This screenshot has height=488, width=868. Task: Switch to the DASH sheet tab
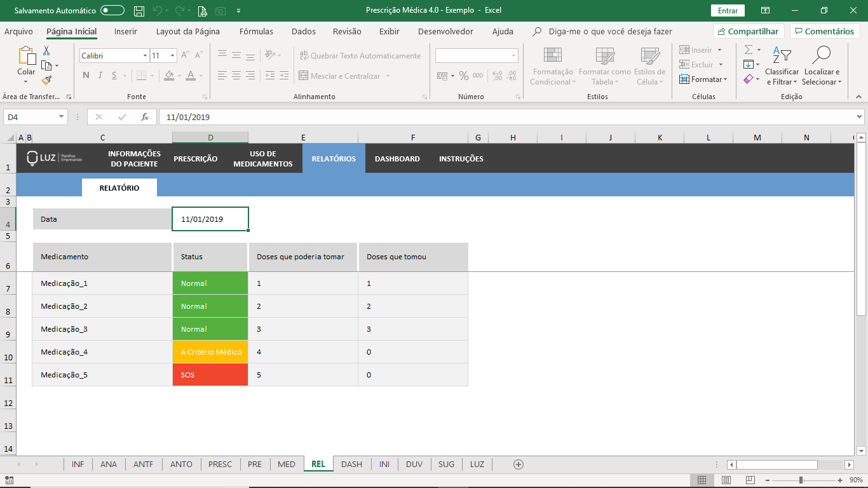click(351, 464)
